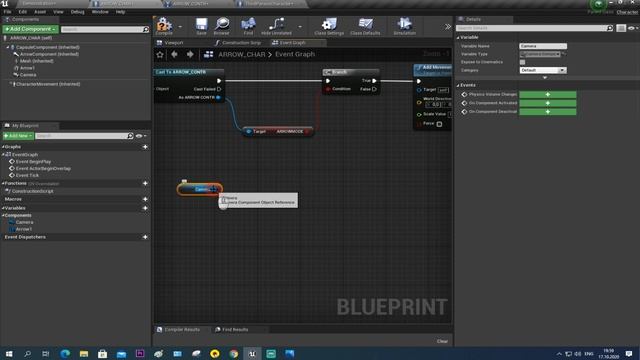
Task: Click the Add New button in My Blueprint
Action: click(x=18, y=136)
